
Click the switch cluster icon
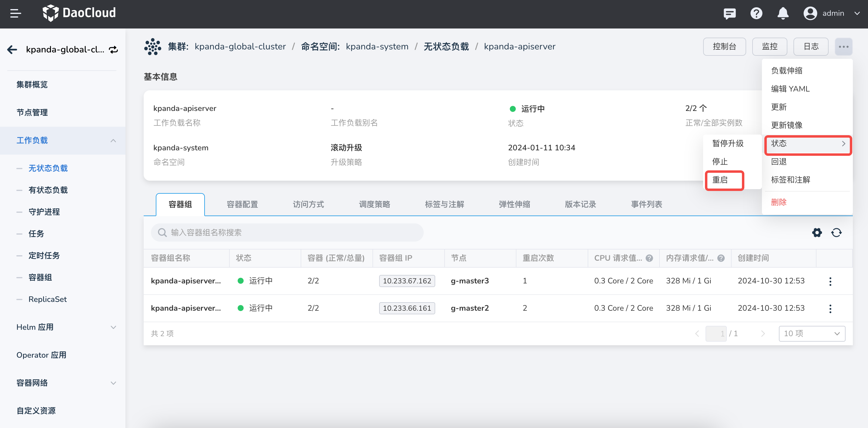(113, 49)
